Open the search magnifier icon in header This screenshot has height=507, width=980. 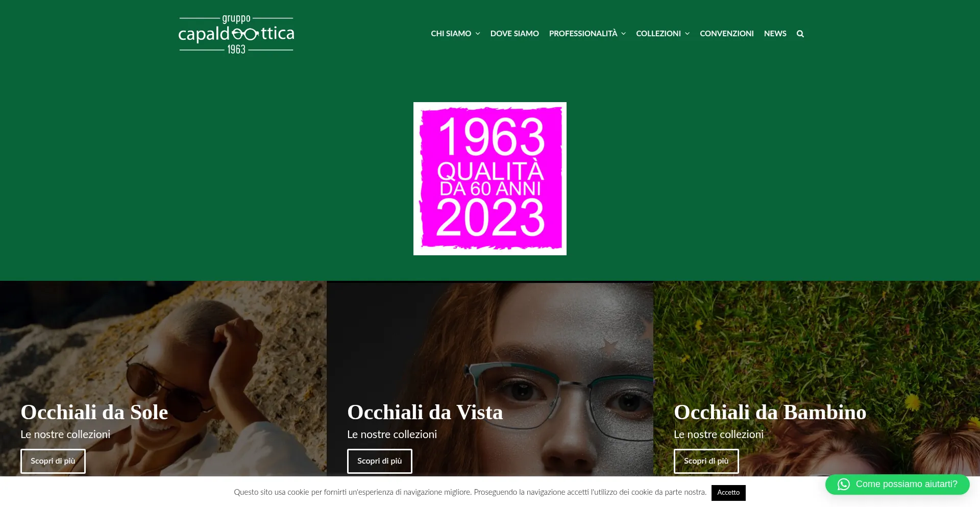(x=800, y=34)
